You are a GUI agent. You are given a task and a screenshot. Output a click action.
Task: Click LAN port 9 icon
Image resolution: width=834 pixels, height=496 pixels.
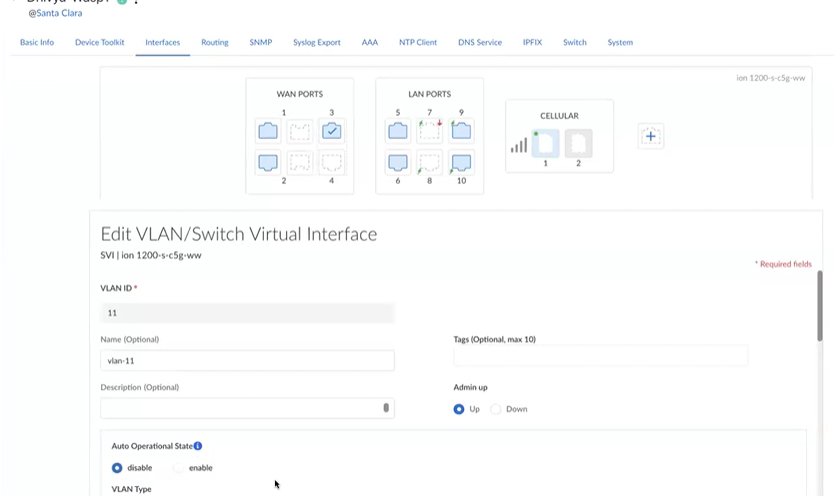(x=461, y=131)
